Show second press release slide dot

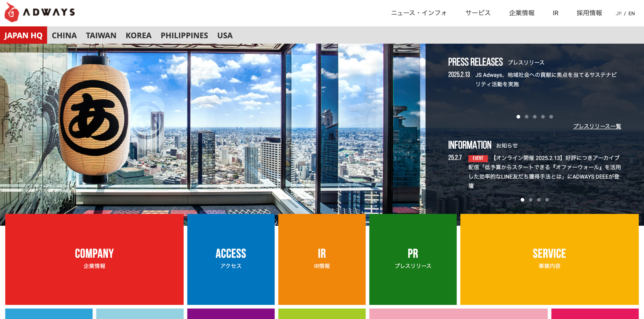point(527,117)
